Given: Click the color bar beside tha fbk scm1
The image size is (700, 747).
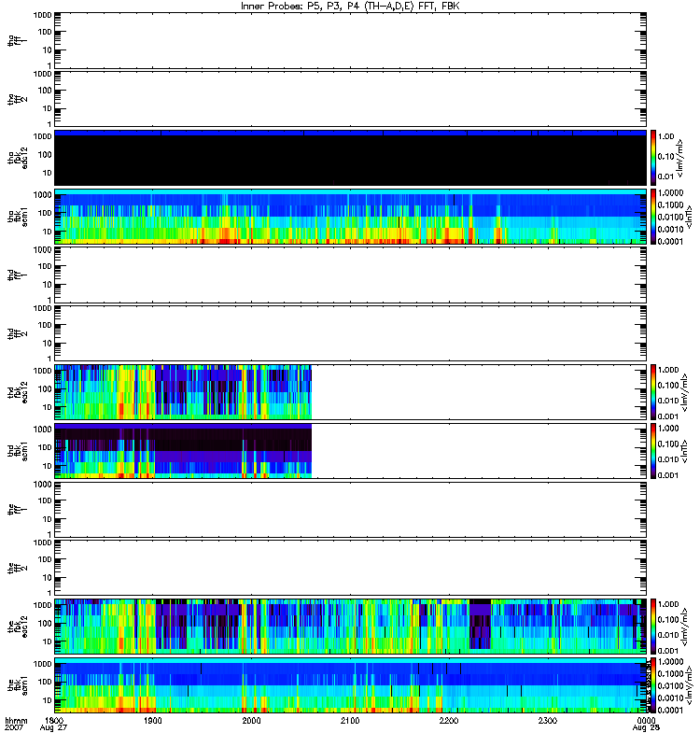Looking at the screenshot, I should [x=654, y=216].
